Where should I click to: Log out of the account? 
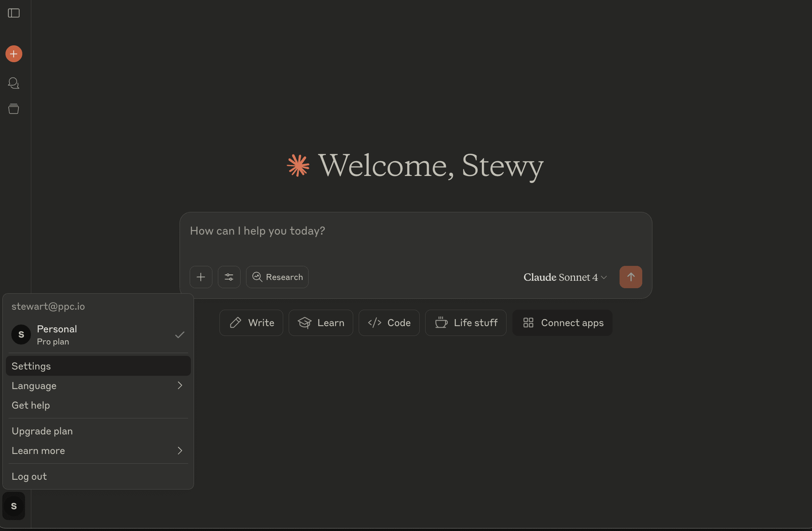click(x=98, y=476)
